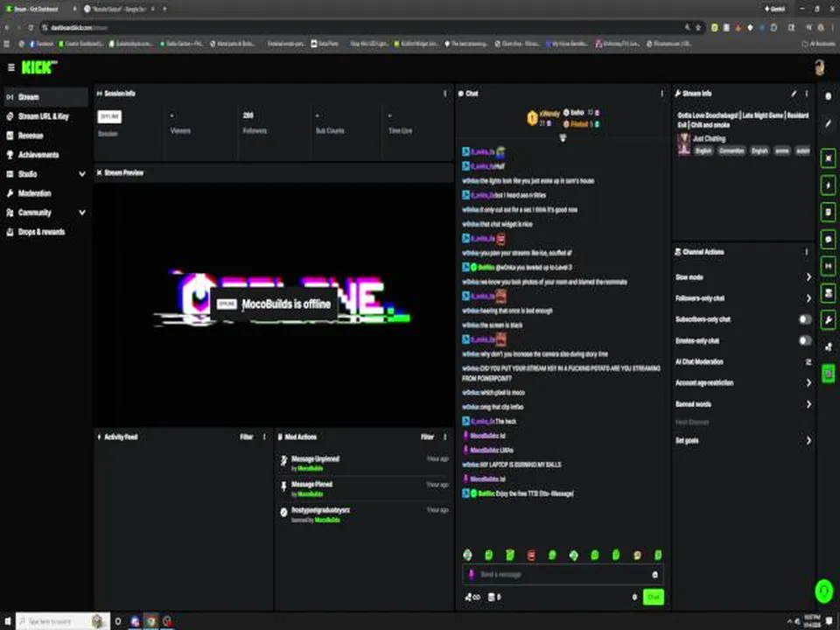The height and width of the screenshot is (630, 840).
Task: Open Stream URL & Key page
Action: click(45, 116)
